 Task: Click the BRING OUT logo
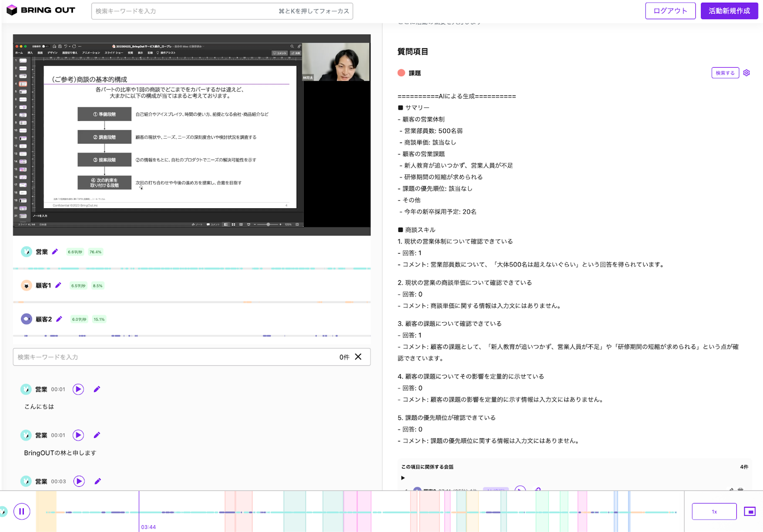[41, 10]
